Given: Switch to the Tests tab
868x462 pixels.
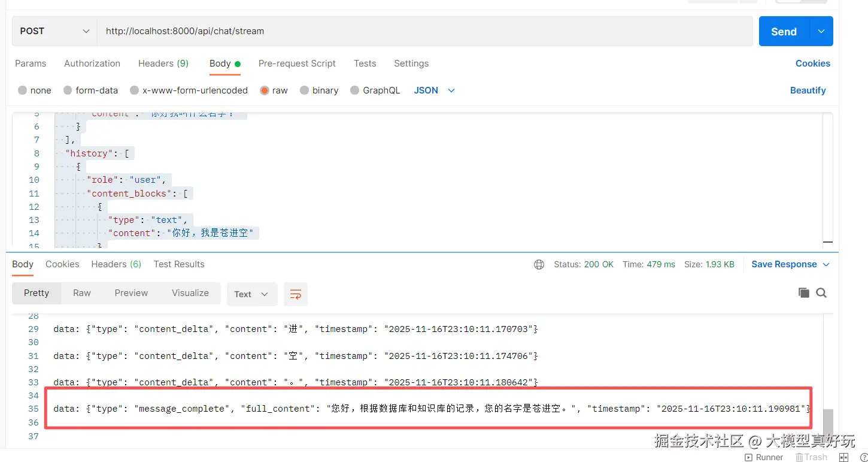Looking at the screenshot, I should (365, 64).
